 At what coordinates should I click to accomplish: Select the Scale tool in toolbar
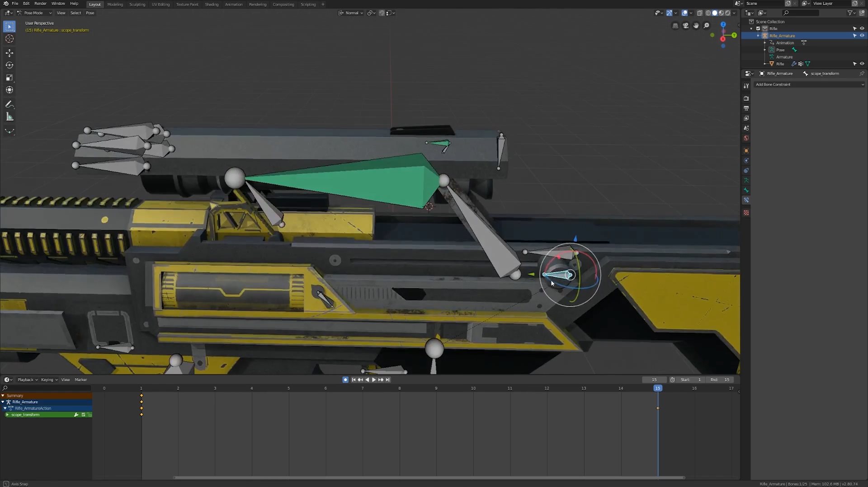point(9,78)
